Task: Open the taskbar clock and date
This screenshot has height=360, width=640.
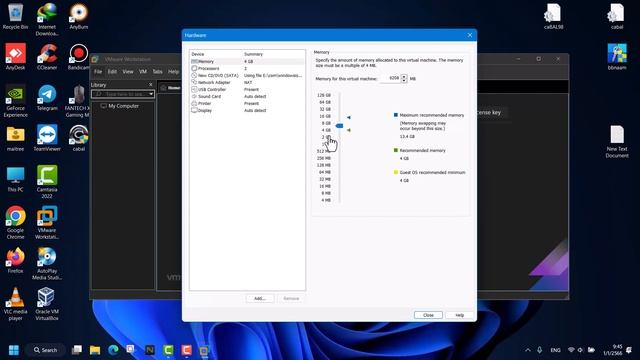Action: pyautogui.click(x=613, y=350)
